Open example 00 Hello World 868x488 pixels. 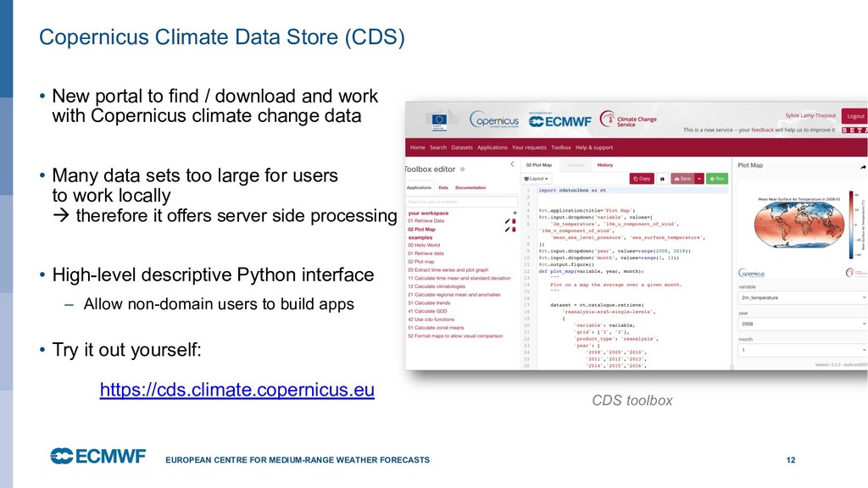(x=424, y=245)
